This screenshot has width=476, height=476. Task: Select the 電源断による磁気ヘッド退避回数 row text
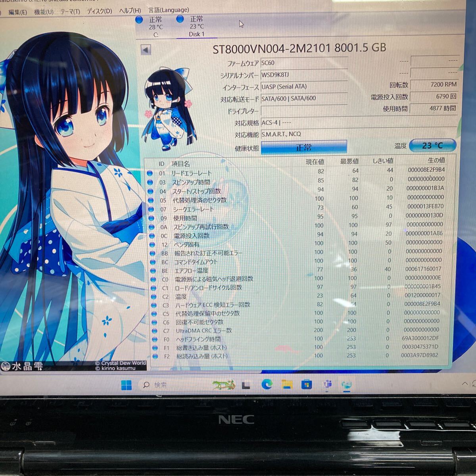(x=214, y=279)
